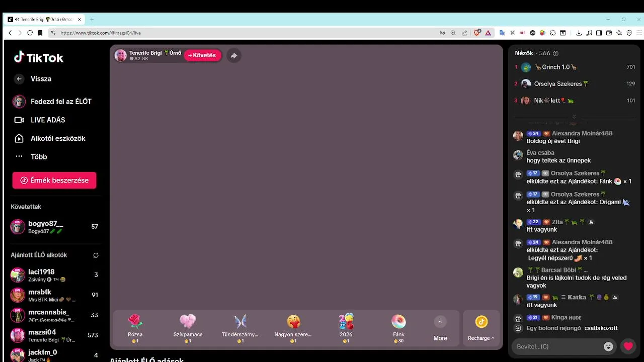
Task: Open Leo AI sparkle icon
Action: (x=619, y=33)
